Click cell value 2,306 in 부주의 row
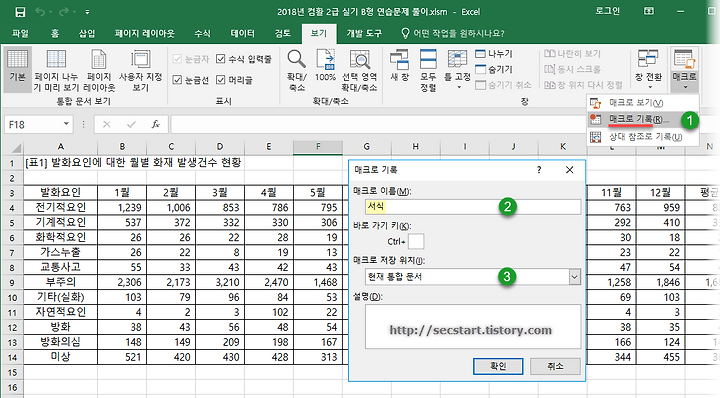720x398 pixels. (122, 282)
